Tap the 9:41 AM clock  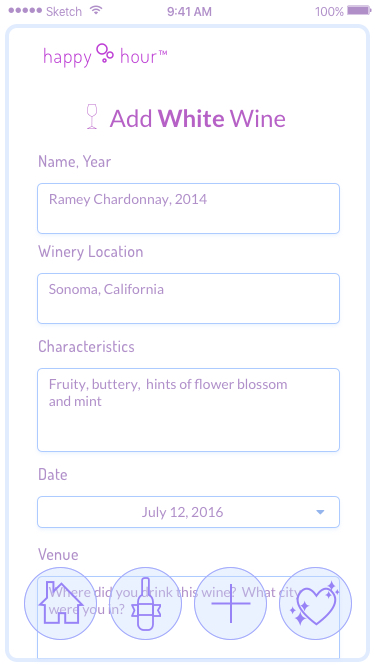pyautogui.click(x=189, y=11)
